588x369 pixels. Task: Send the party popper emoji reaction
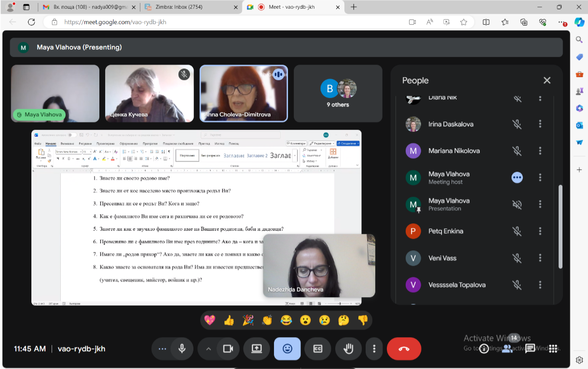(x=248, y=320)
